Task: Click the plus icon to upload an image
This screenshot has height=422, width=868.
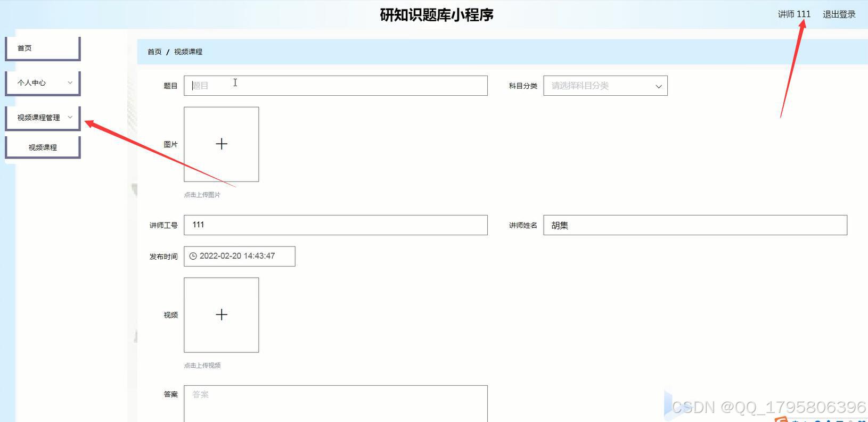Action: coord(222,144)
